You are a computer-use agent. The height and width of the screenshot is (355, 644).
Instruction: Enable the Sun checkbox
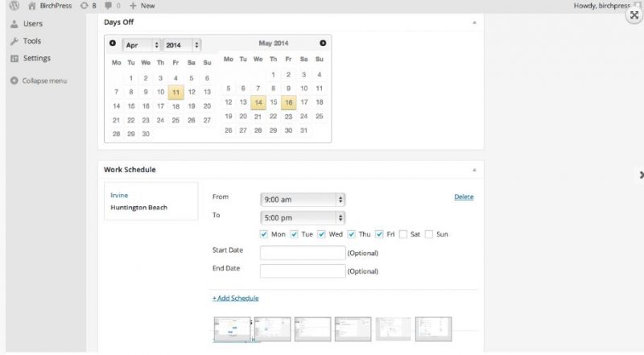(x=429, y=234)
